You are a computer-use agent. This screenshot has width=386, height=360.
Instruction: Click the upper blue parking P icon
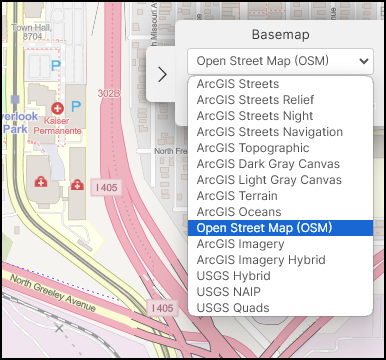coord(56,65)
